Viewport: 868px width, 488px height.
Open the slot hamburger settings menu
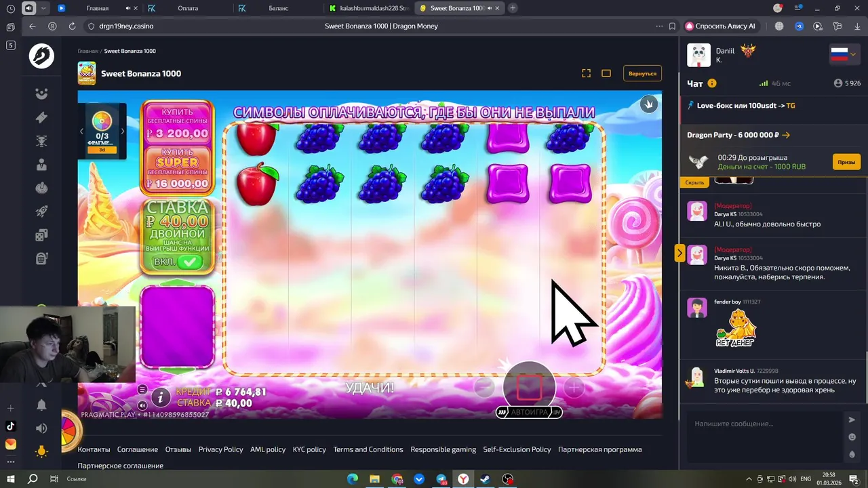coord(142,389)
